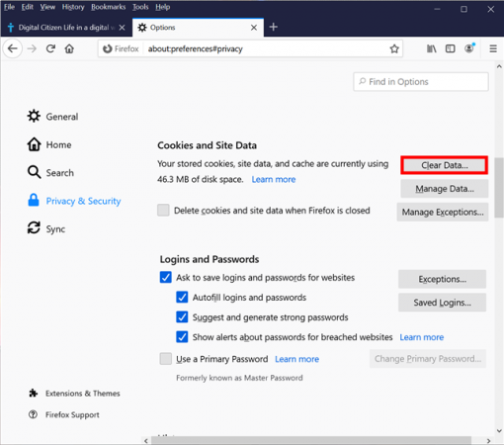Viewport: 504px width, 445px height.
Task: Go back using the back arrow
Action: (13, 48)
